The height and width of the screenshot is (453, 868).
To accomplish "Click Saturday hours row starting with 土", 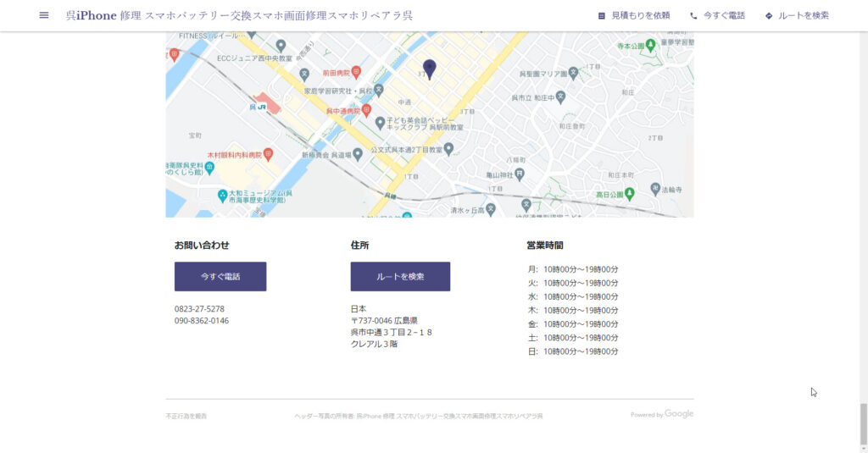I will pyautogui.click(x=573, y=337).
